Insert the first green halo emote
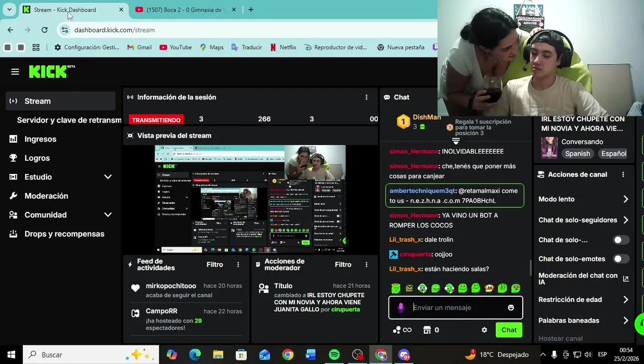Screen dimensions: 644x364 coord(396,288)
